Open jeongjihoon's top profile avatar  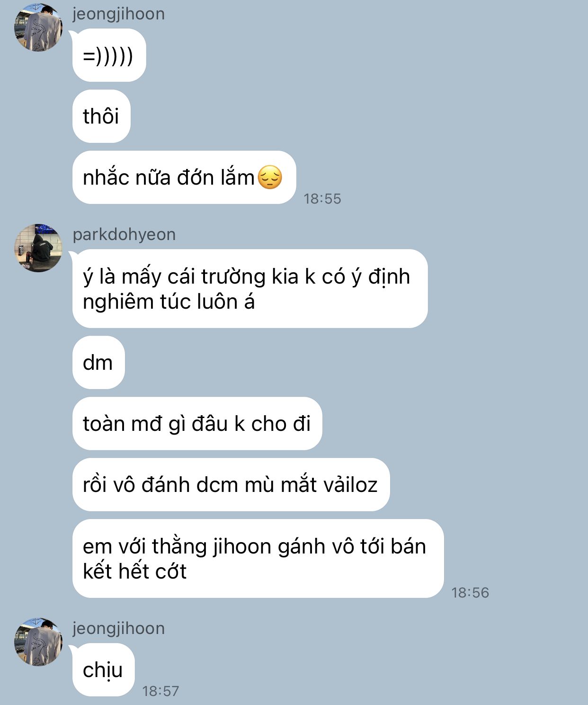coord(38,27)
